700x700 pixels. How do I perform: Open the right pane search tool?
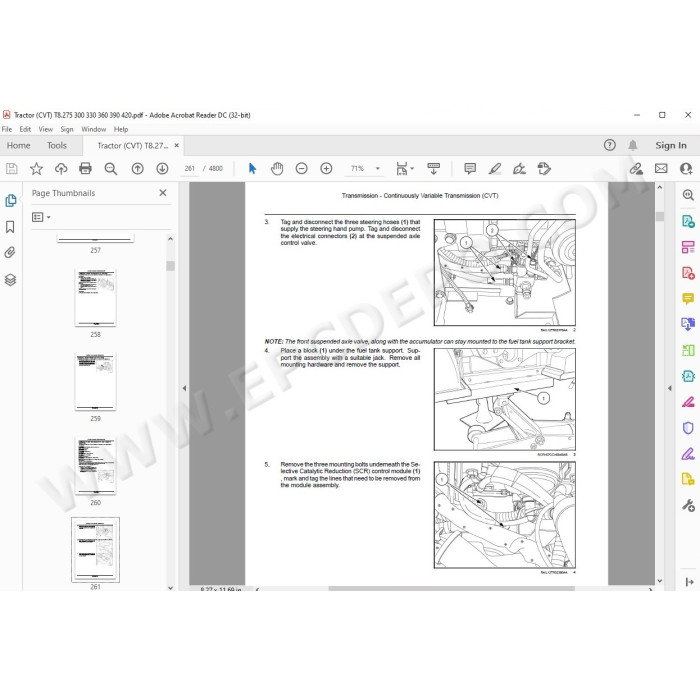(688, 195)
